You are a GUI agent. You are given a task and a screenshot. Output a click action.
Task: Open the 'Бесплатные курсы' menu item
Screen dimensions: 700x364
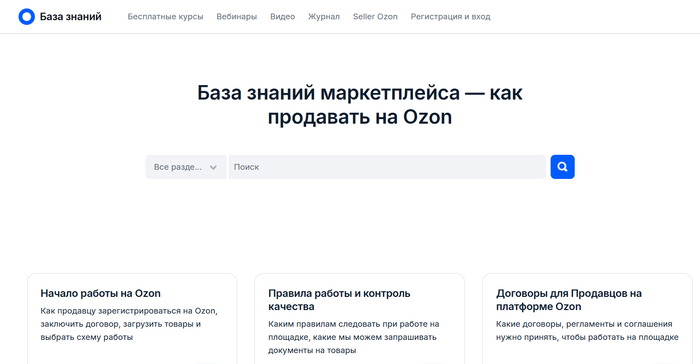coord(165,17)
